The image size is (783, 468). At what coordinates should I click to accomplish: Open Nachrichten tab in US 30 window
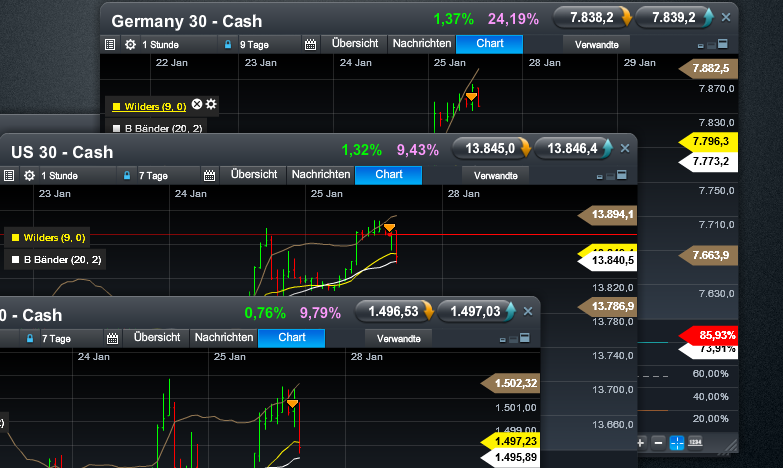[x=321, y=174]
